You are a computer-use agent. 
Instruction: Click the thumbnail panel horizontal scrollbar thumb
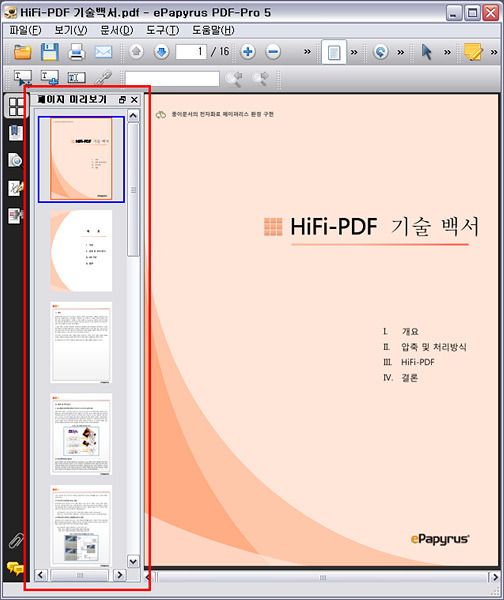[x=80, y=575]
